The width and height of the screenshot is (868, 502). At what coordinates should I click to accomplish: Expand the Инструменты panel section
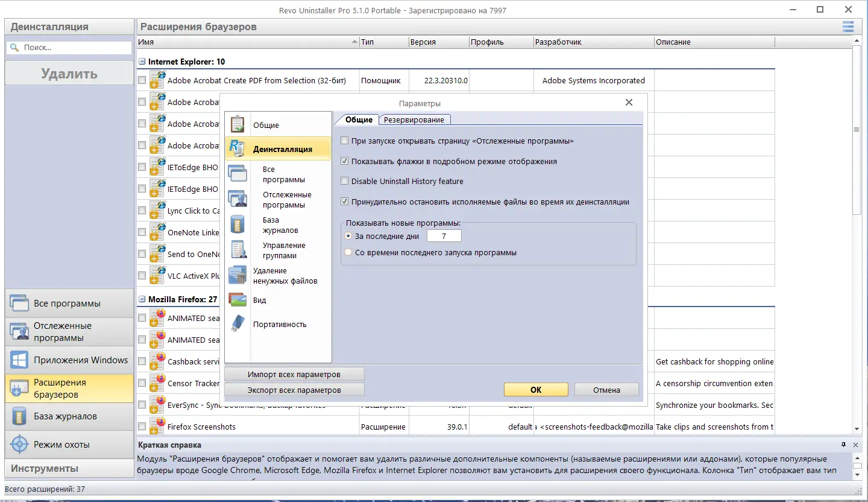pyautogui.click(x=69, y=468)
